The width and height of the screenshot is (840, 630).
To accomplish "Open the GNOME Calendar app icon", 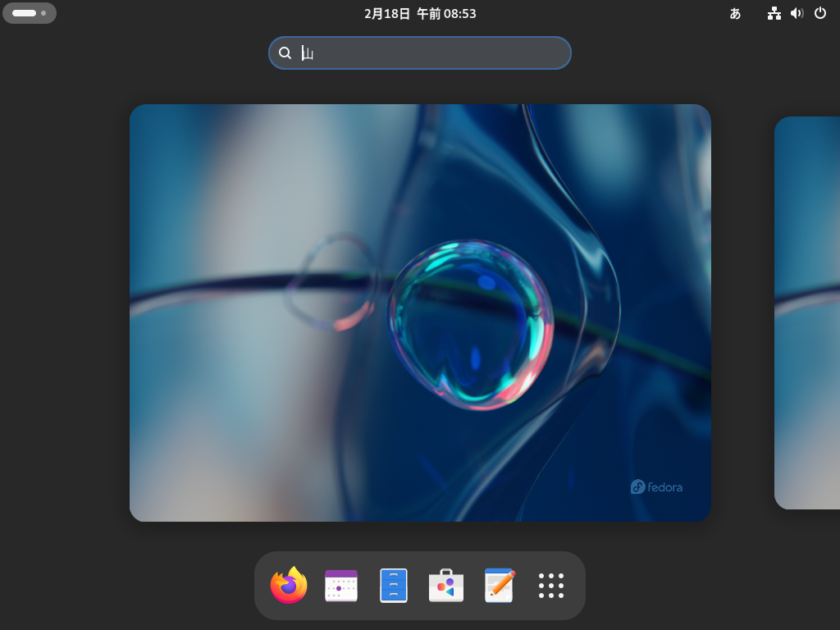I will point(341,586).
